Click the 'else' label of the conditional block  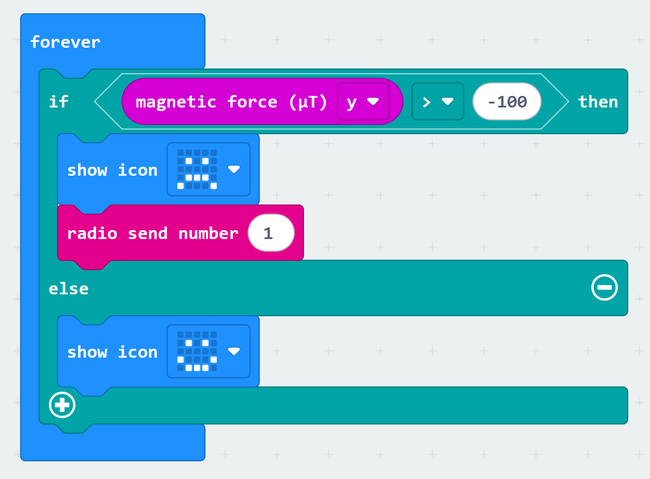(68, 289)
